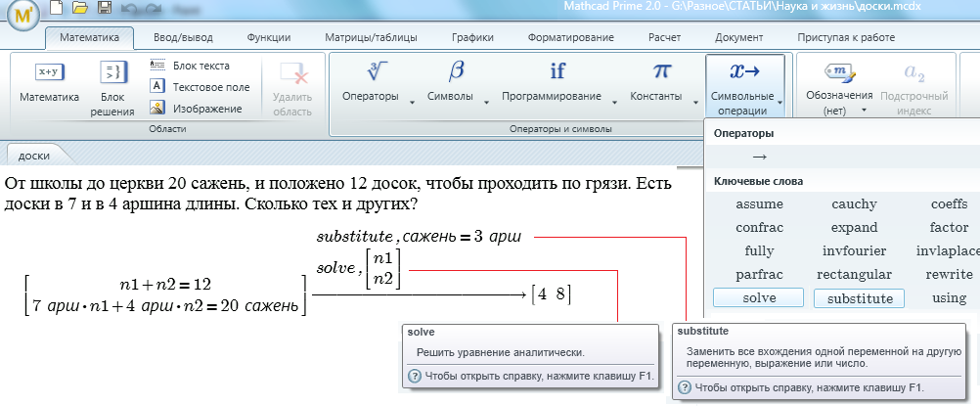980x406 pixels.
Task: Open the Документ ribbon tab
Action: point(738,37)
